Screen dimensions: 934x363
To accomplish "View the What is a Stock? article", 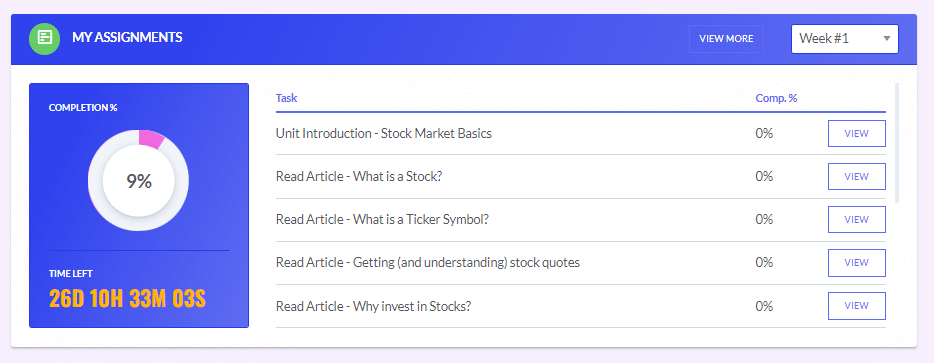I will pos(857,176).
